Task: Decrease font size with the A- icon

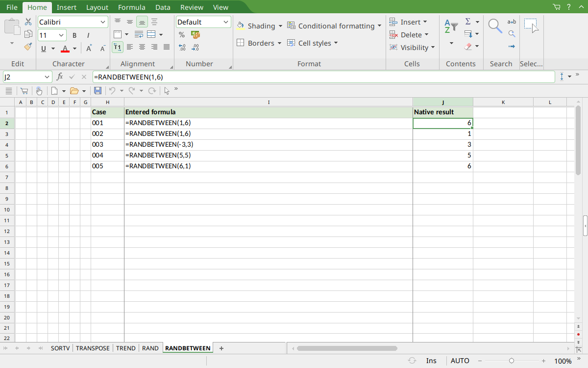Action: (x=103, y=48)
